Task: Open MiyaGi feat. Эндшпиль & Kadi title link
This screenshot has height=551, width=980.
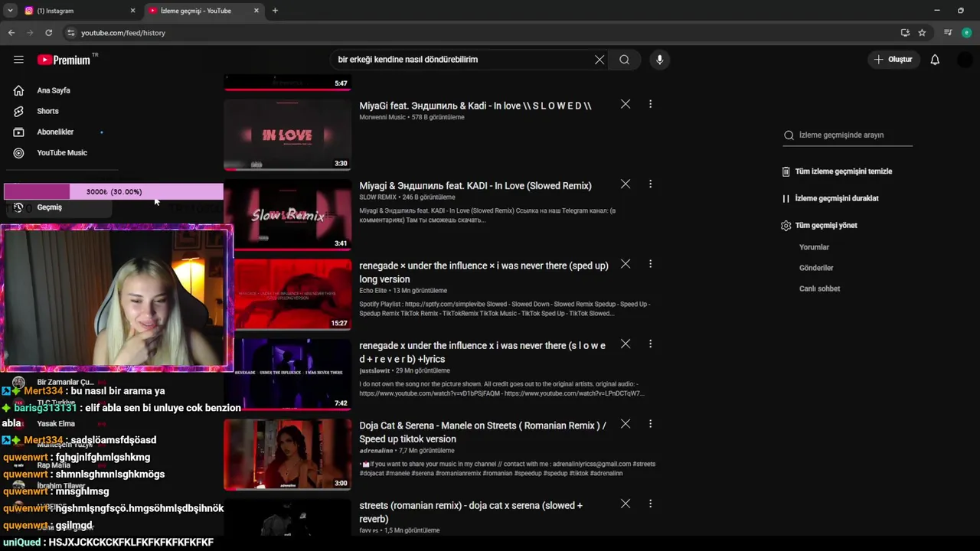Action: [x=475, y=106]
